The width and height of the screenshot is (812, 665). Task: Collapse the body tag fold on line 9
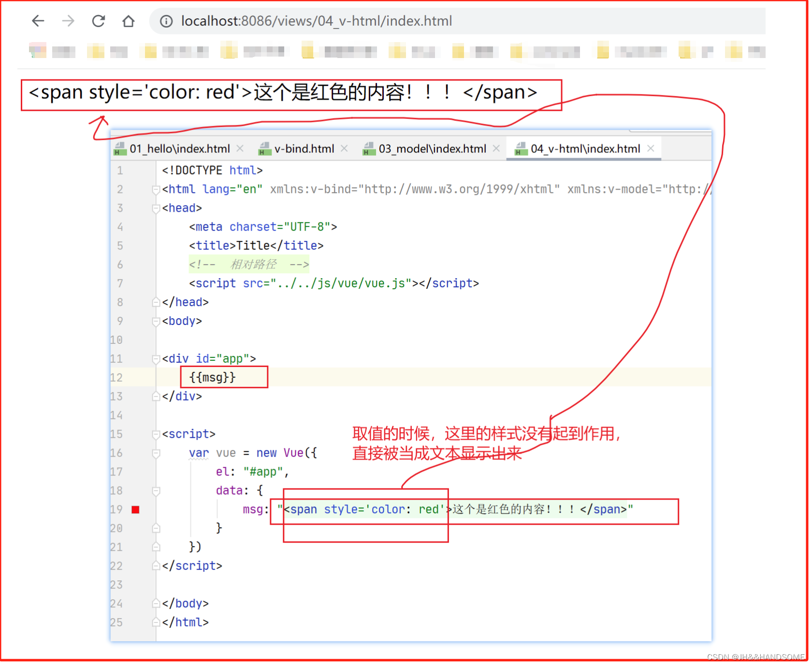click(x=156, y=321)
